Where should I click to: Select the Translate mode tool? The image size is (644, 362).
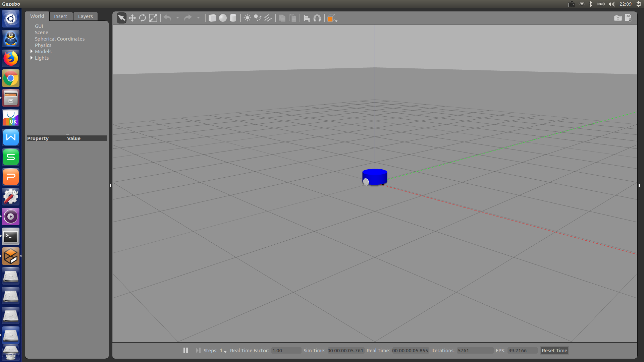coord(132,18)
